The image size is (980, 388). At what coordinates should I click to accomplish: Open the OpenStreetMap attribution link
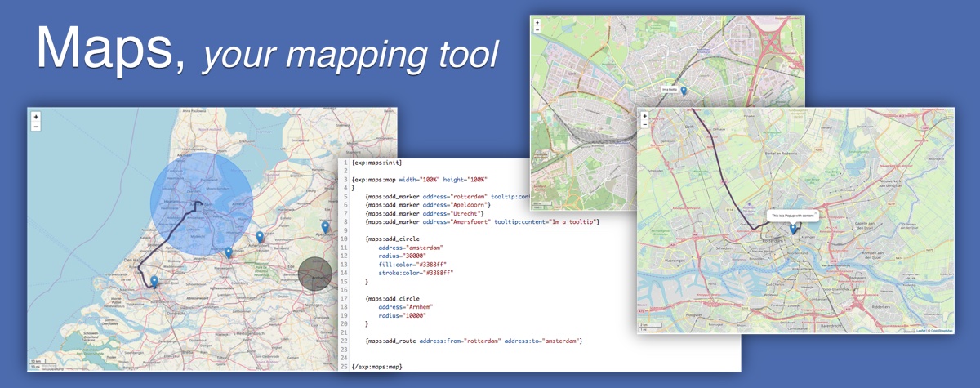[941, 331]
